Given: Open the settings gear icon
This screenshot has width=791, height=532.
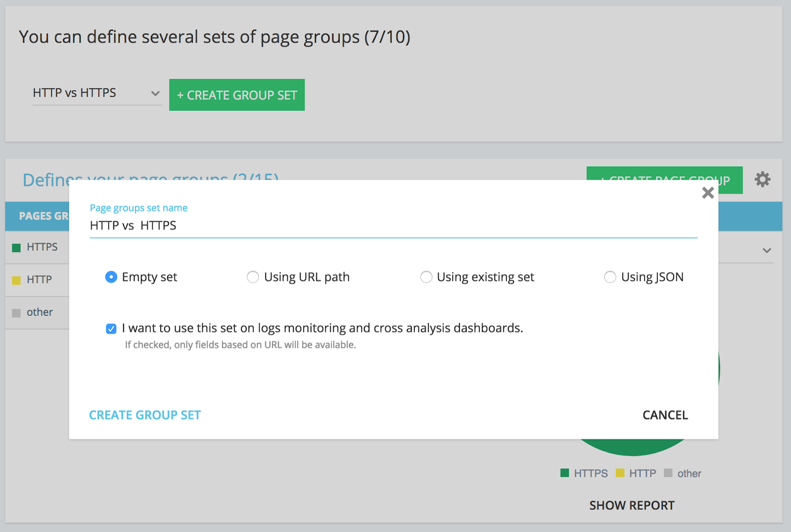Looking at the screenshot, I should click(762, 180).
